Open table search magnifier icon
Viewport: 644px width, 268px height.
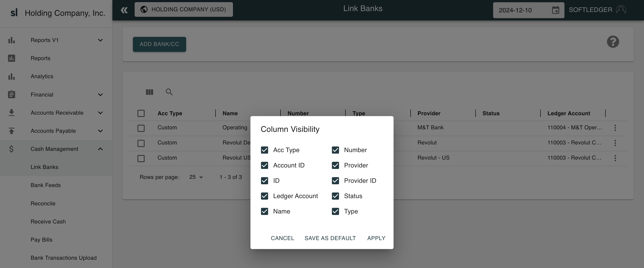(x=169, y=92)
